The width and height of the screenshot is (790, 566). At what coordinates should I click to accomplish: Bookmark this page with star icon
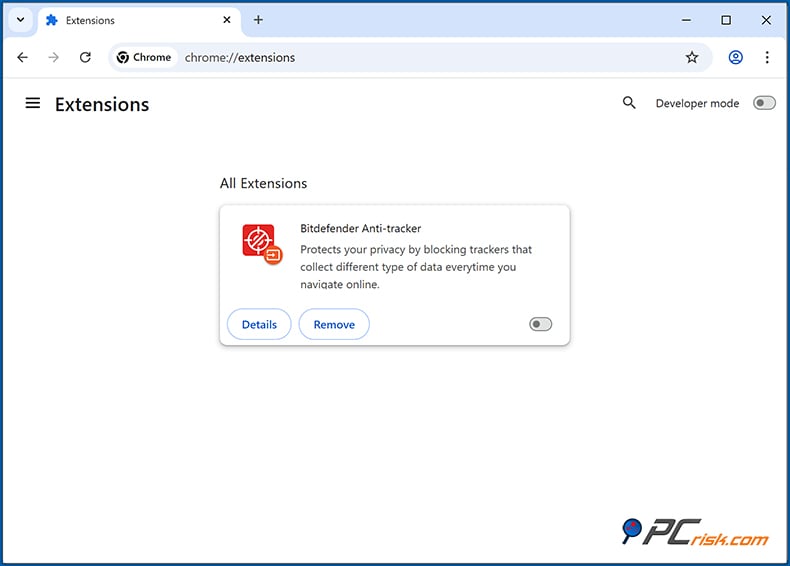pyautogui.click(x=692, y=57)
